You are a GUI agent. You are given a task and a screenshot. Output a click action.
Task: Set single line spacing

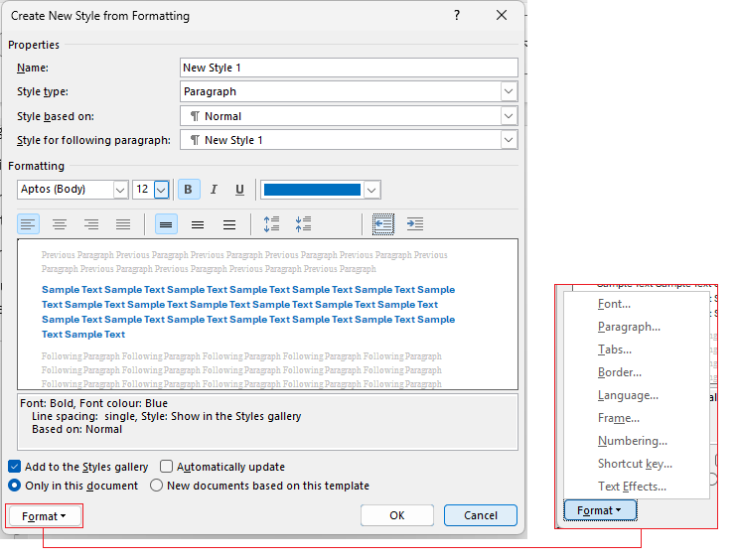pyautogui.click(x=166, y=224)
